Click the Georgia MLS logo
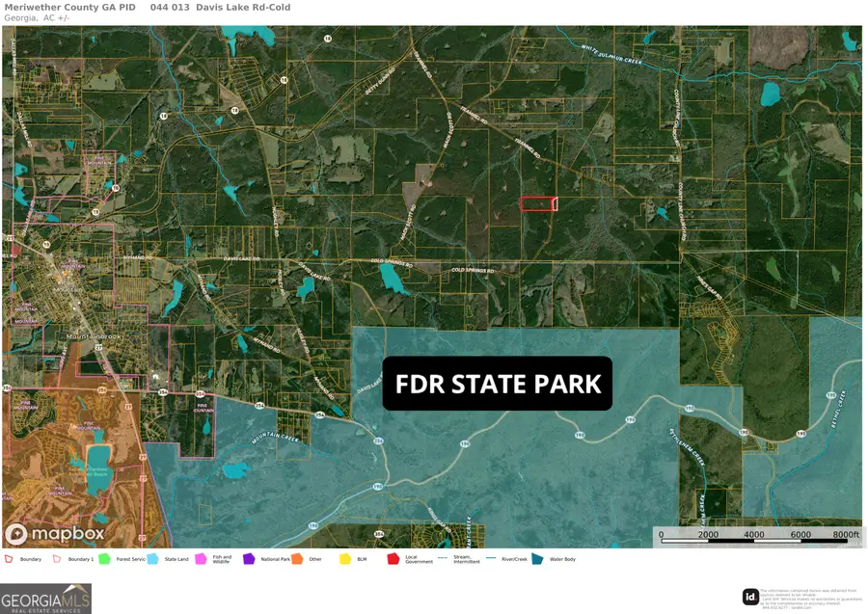868x614 pixels. click(45, 599)
